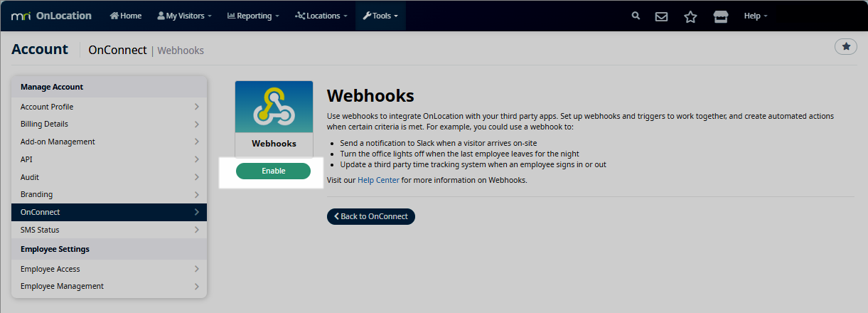Click the Webhooks logo tile
Image resolution: width=868 pixels, height=313 pixels.
pyautogui.click(x=274, y=107)
